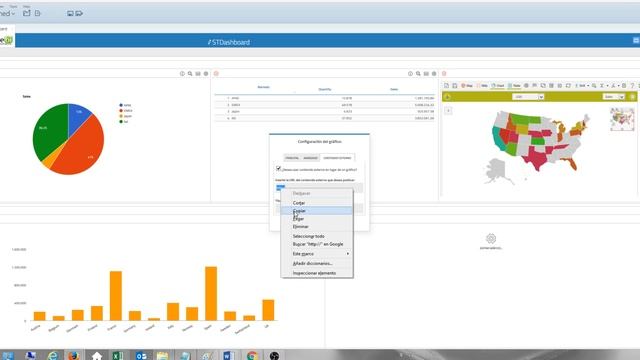
Task: Click the Sales column header in the table
Action: coord(394,89)
